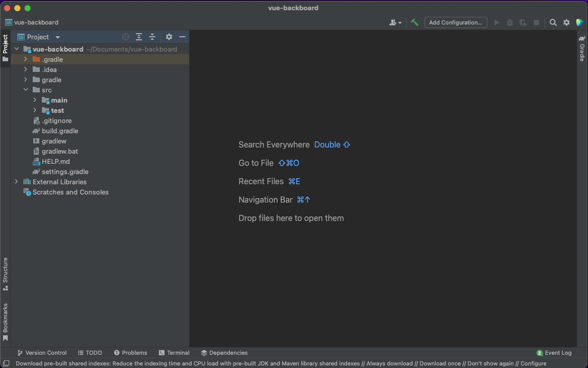
Task: Expand the .gradle folder
Action: (26, 59)
